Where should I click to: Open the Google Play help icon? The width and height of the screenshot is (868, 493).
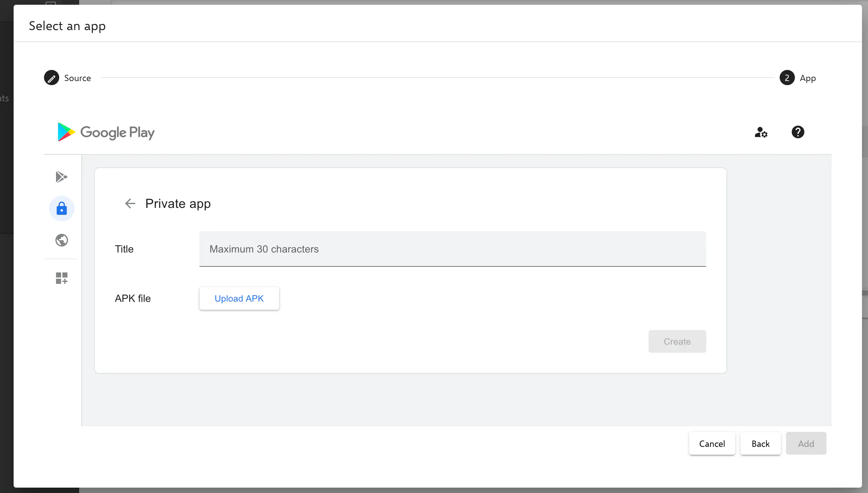coord(798,132)
